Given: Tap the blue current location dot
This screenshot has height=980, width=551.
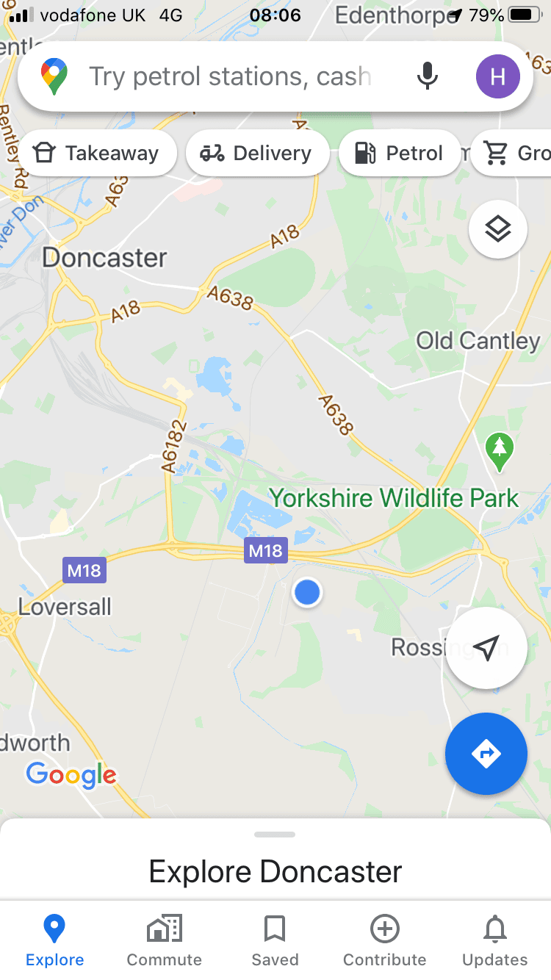Looking at the screenshot, I should pos(307,592).
